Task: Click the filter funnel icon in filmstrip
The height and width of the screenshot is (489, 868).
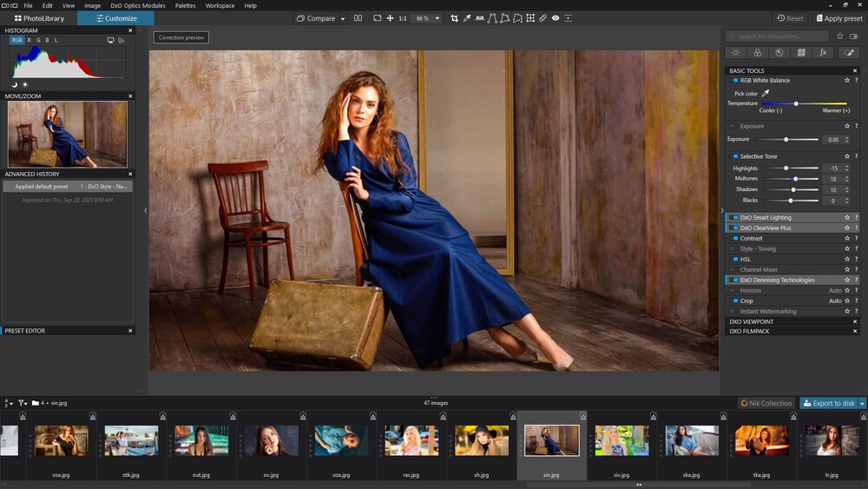Action: [22, 403]
